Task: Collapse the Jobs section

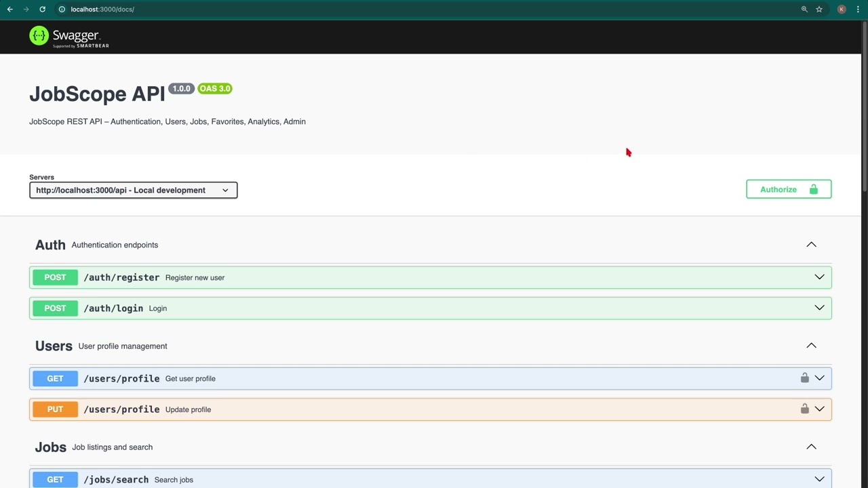Action: 811,447
